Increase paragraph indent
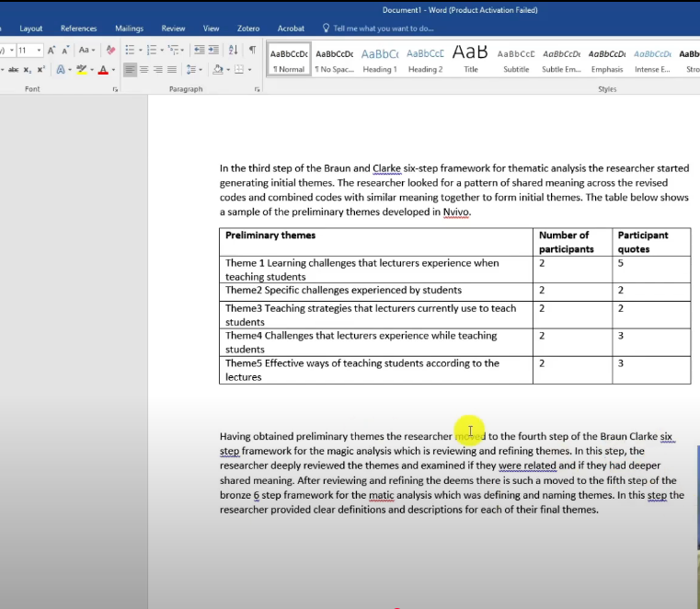 [213, 50]
